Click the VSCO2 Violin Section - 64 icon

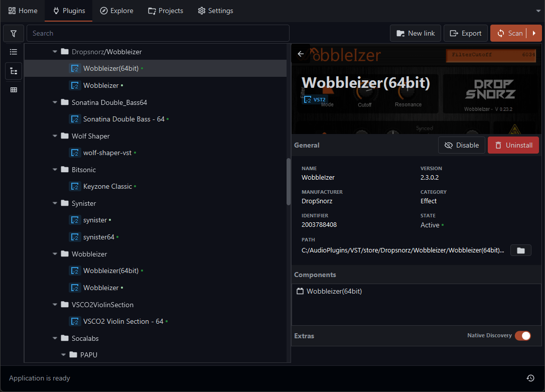pos(75,321)
